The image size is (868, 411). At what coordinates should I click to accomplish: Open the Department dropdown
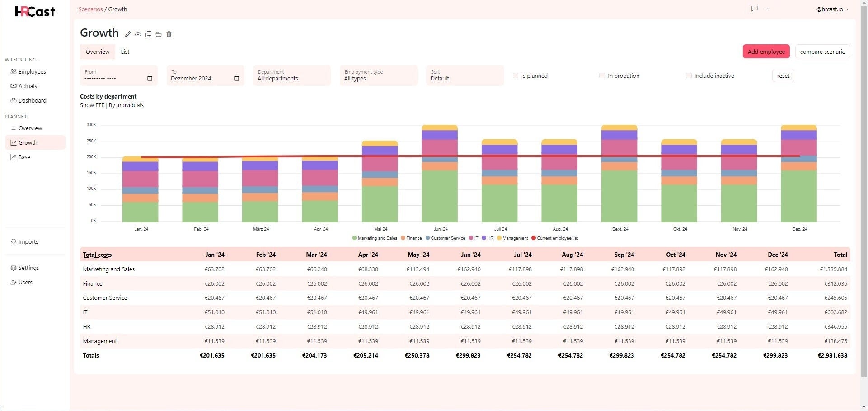click(x=292, y=76)
